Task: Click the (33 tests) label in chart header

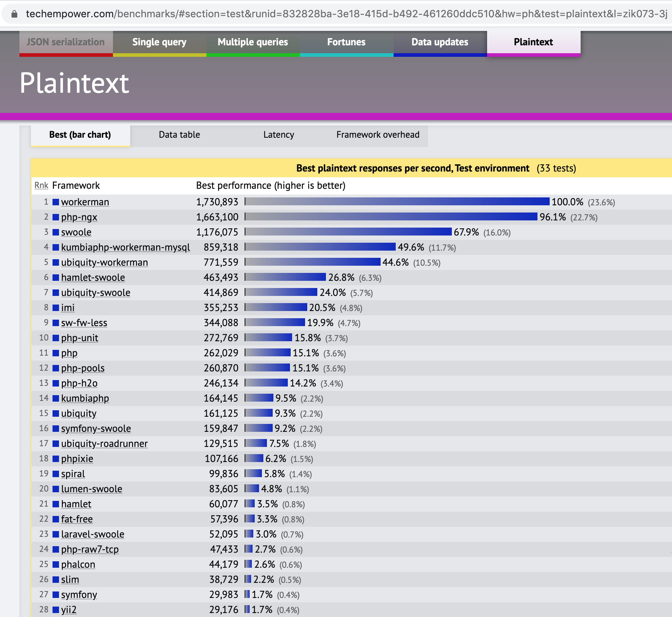Action: (556, 168)
